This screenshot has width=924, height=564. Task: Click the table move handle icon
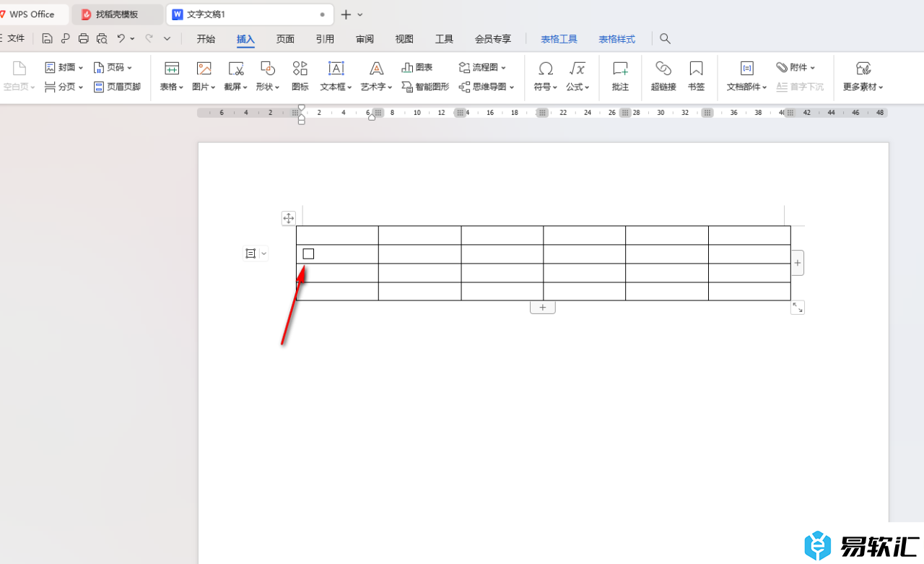click(288, 218)
